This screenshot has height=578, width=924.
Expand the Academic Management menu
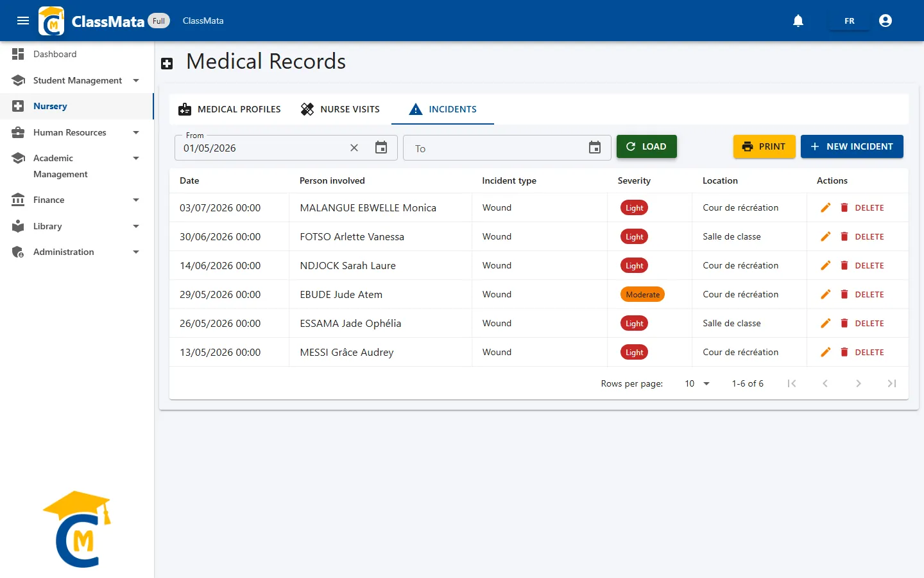77,166
